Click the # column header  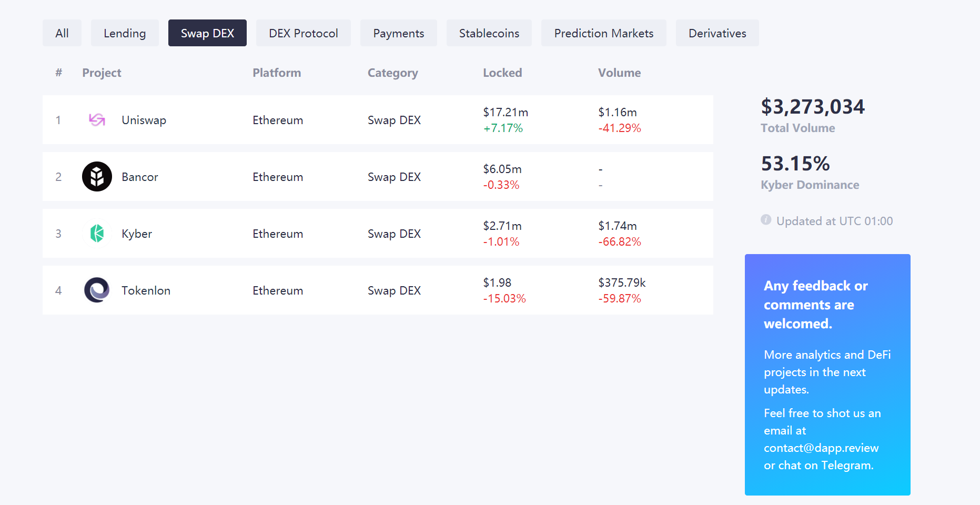pyautogui.click(x=59, y=73)
